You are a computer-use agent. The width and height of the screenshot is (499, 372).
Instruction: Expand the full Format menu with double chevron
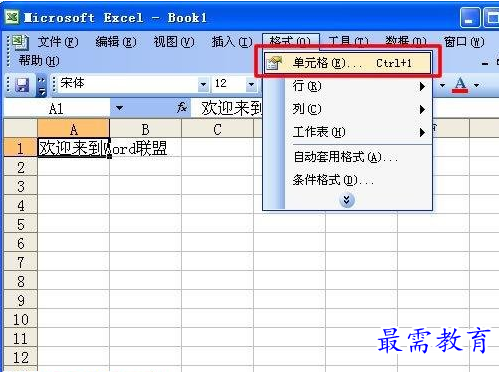coord(347,200)
